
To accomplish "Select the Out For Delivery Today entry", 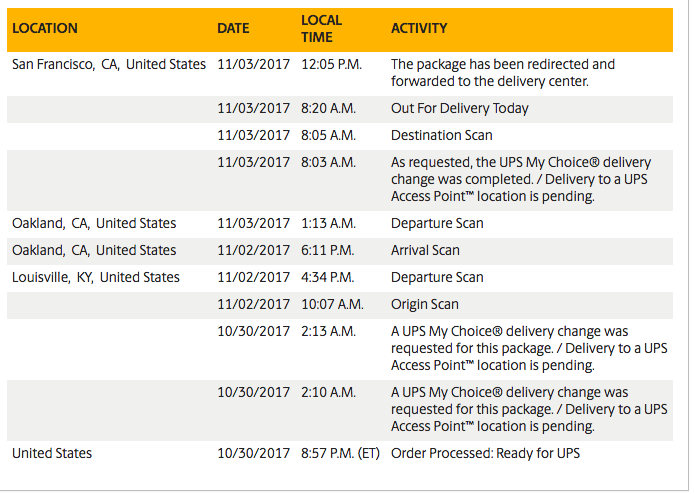I will (459, 108).
